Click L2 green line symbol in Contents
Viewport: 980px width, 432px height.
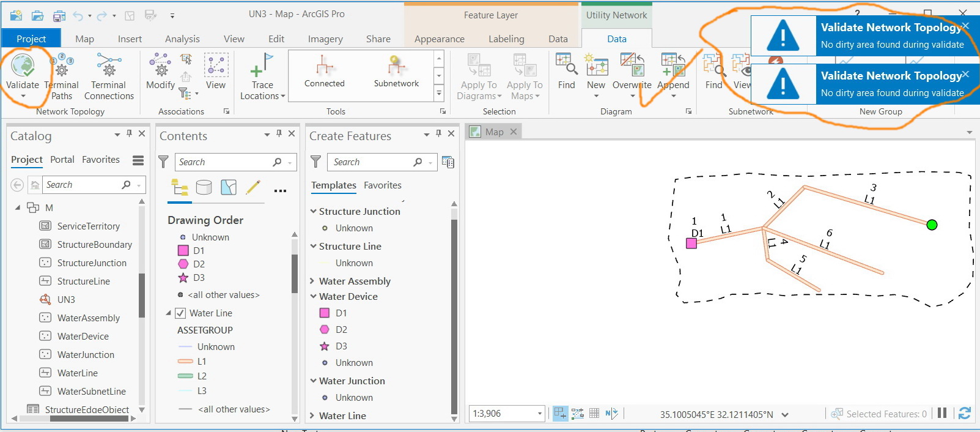[x=185, y=376]
